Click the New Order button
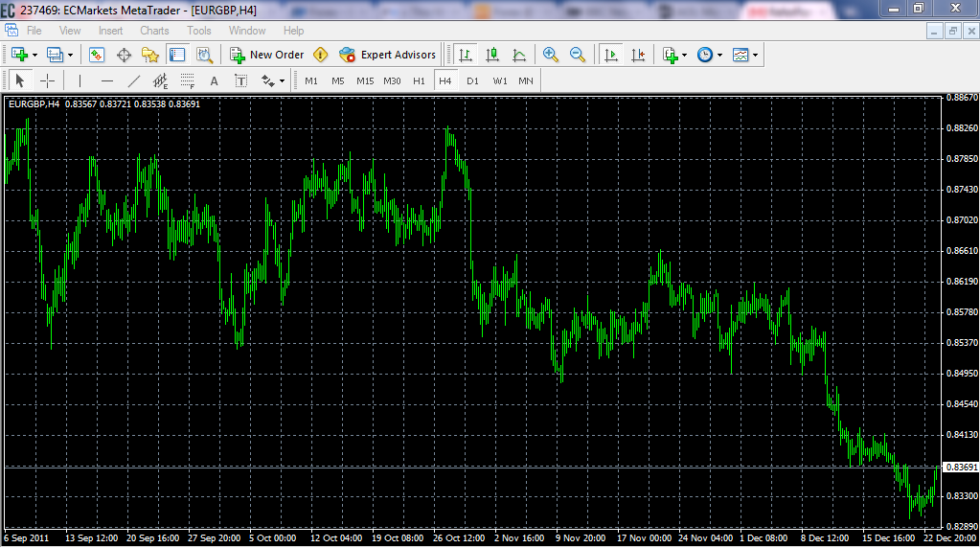This screenshot has height=548, width=980. pos(266,55)
